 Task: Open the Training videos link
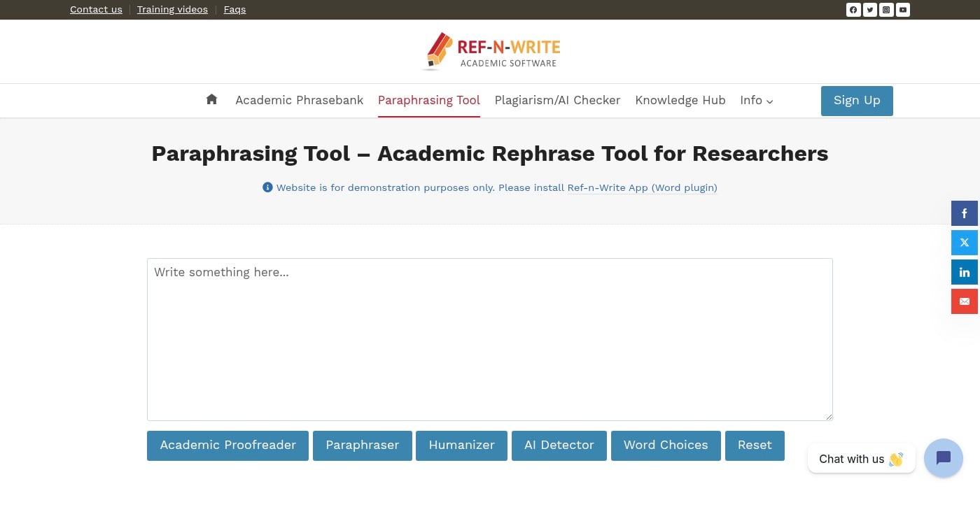(x=172, y=9)
